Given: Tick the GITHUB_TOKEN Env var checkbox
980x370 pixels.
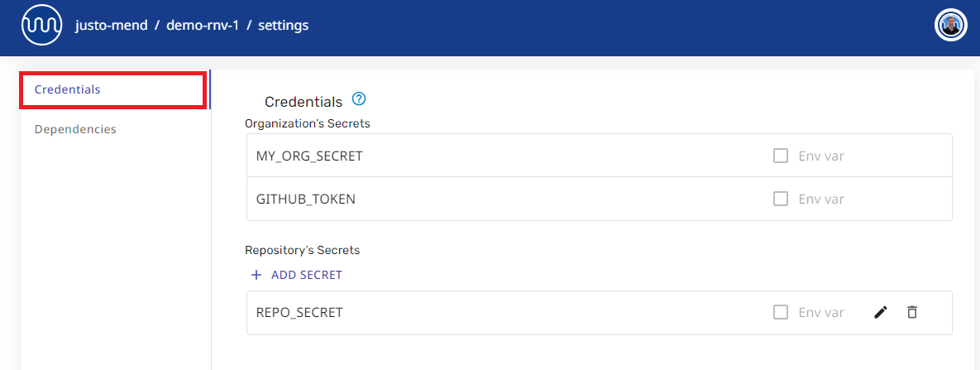Looking at the screenshot, I should click(x=780, y=199).
